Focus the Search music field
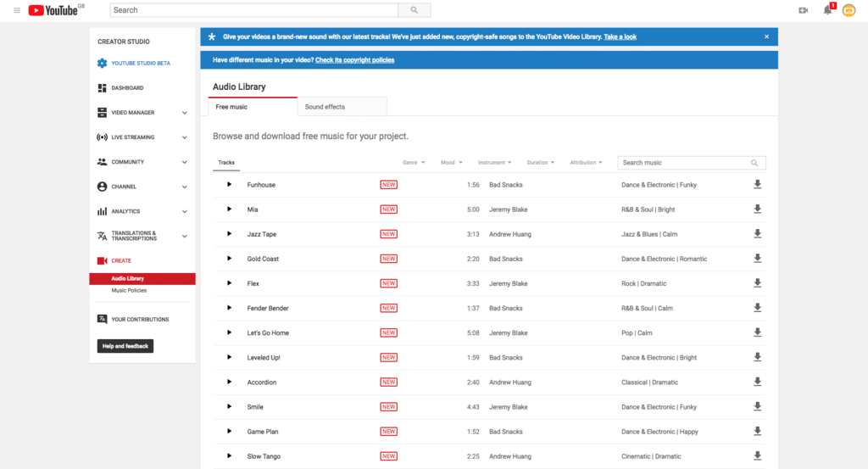Screen dimensions: 868x469 (x=692, y=163)
